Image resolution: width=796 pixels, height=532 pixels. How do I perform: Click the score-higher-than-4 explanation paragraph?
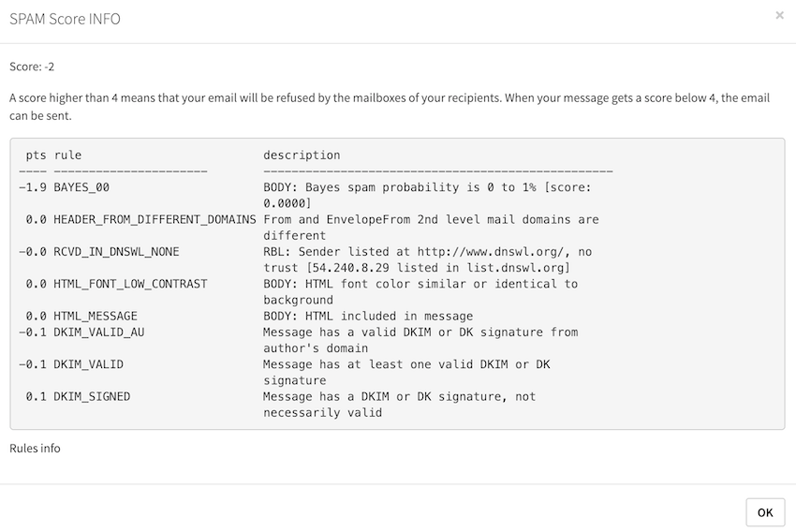[x=390, y=107]
